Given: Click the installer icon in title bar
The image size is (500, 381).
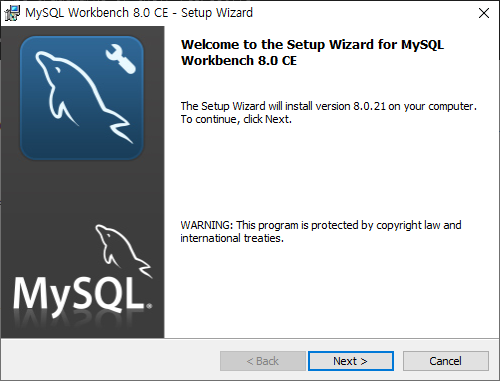Looking at the screenshot, I should click(12, 13).
